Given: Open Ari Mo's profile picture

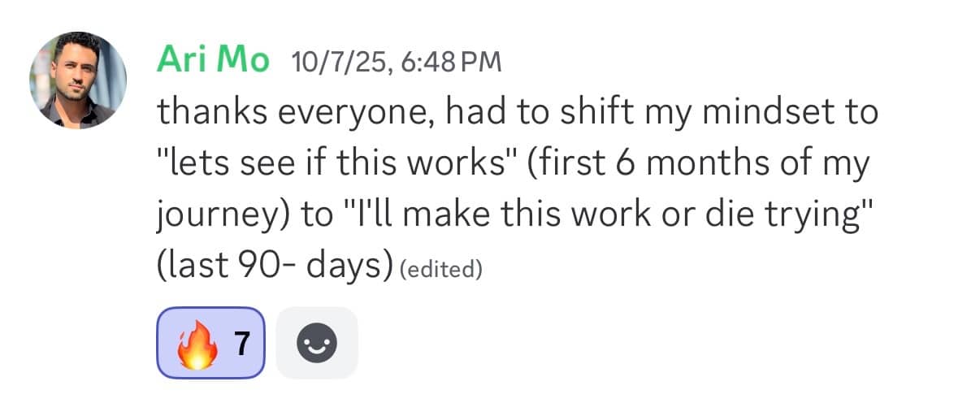Looking at the screenshot, I should tap(77, 80).
